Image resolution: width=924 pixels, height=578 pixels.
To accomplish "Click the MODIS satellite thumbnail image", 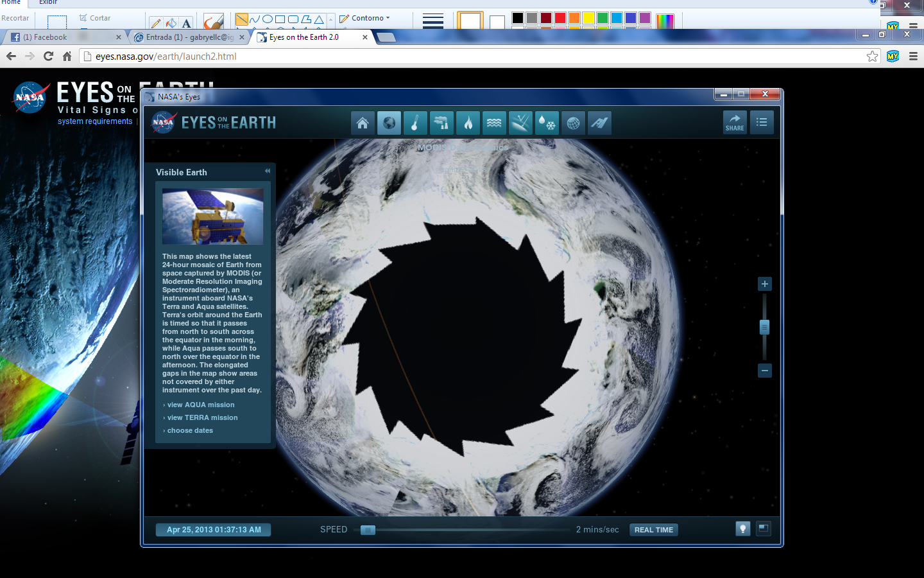I will tap(212, 216).
